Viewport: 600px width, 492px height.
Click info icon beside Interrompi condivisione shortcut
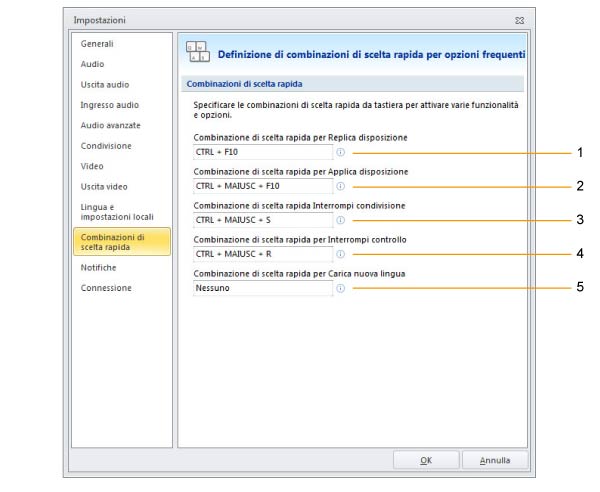[x=340, y=220]
